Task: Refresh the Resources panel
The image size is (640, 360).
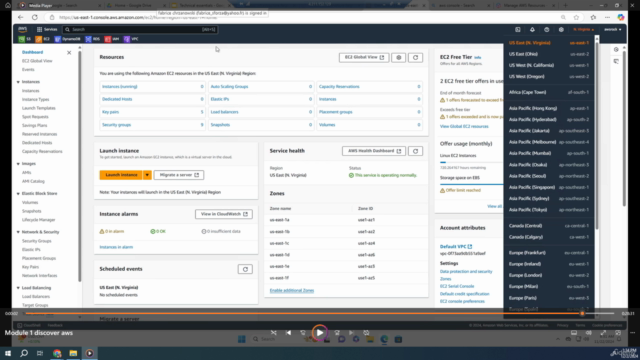Action: point(416,58)
